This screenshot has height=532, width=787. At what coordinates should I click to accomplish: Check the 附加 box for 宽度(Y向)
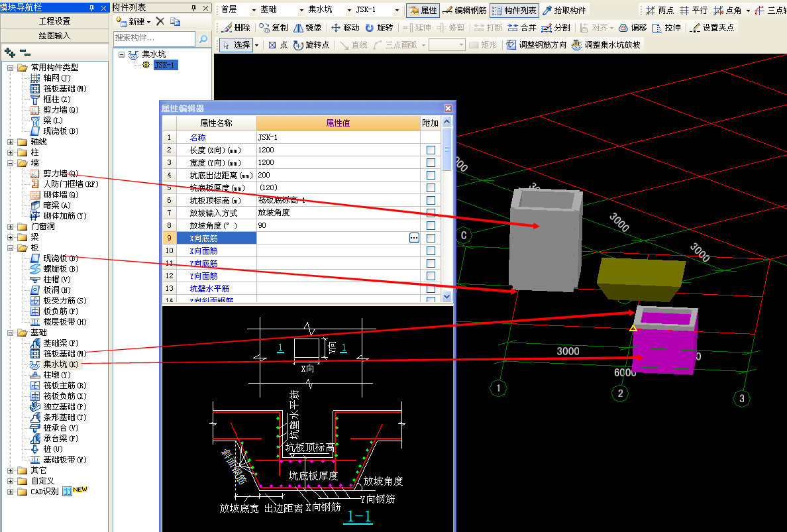pyautogui.click(x=431, y=162)
